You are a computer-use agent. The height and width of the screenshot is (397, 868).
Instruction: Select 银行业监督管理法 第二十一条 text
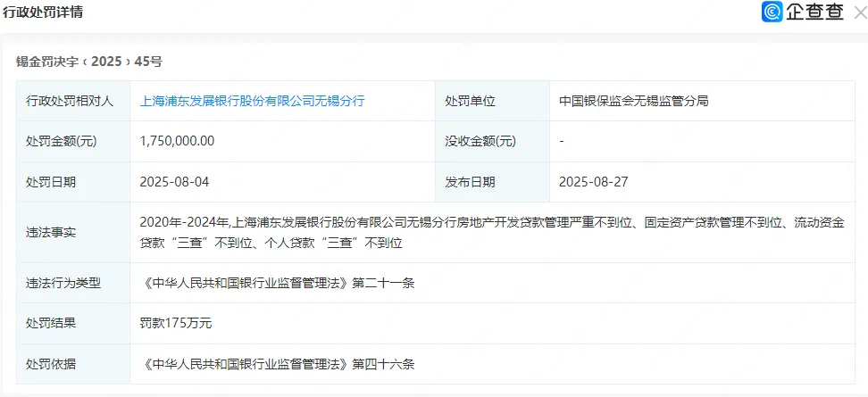point(278,283)
